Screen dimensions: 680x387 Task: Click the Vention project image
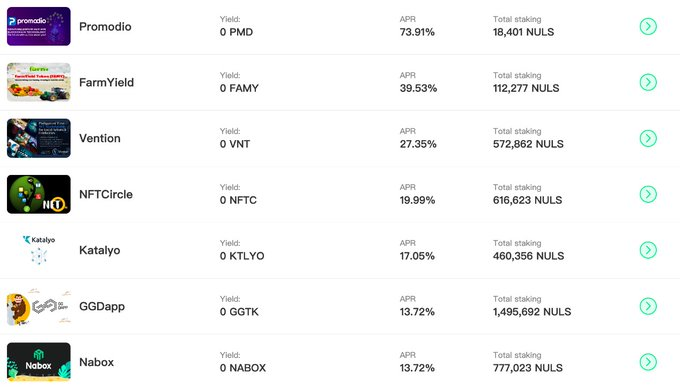39,138
